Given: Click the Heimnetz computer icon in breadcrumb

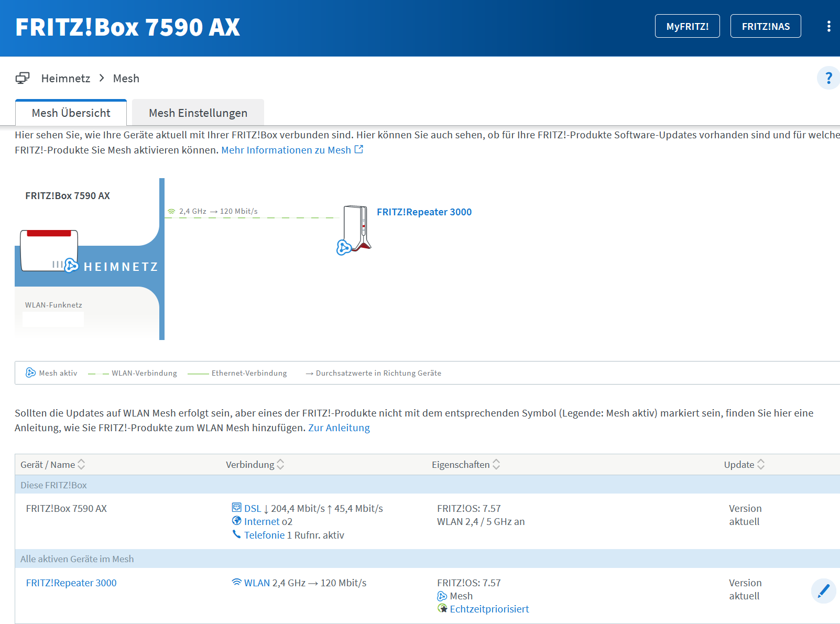Looking at the screenshot, I should coord(23,78).
